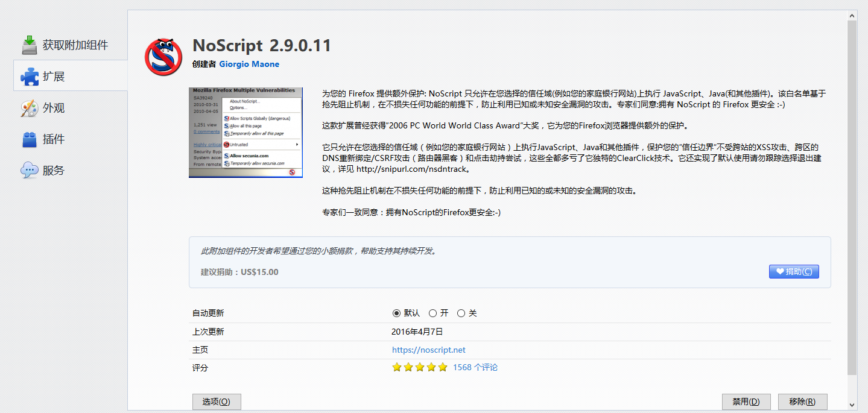Open the 插件 category

(x=70, y=139)
